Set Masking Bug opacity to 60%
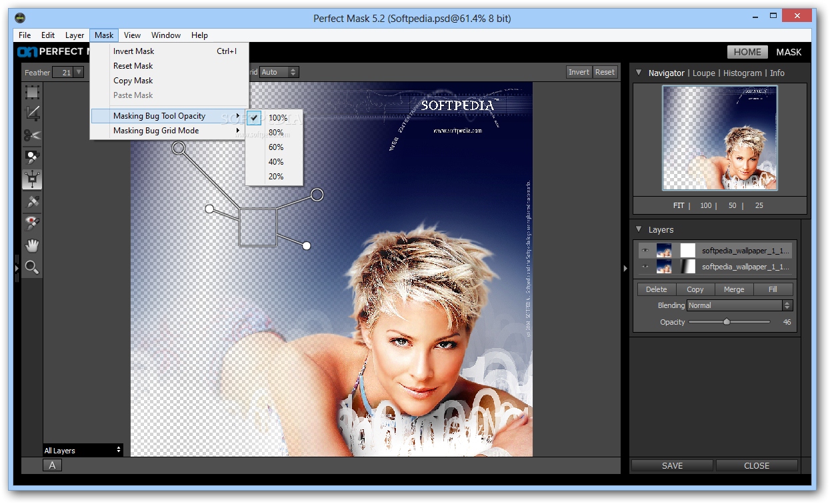The height and width of the screenshot is (504, 830). [274, 147]
